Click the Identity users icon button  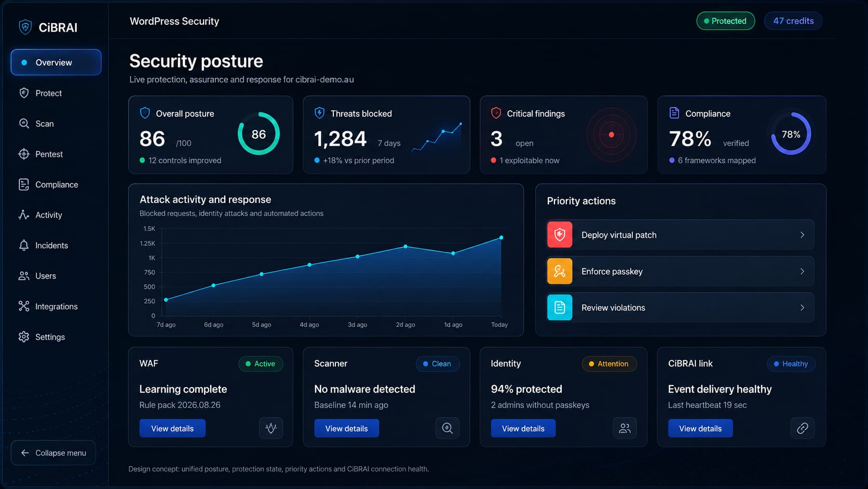(625, 428)
